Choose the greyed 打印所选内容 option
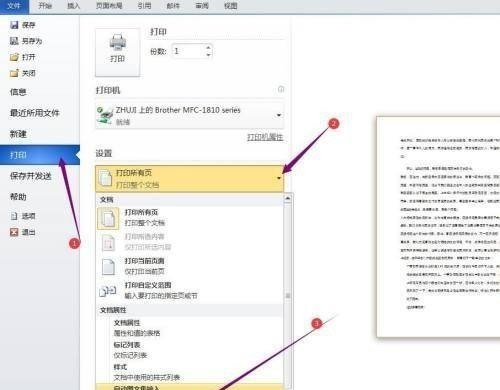Screen dimensions: 500x390 189,242
